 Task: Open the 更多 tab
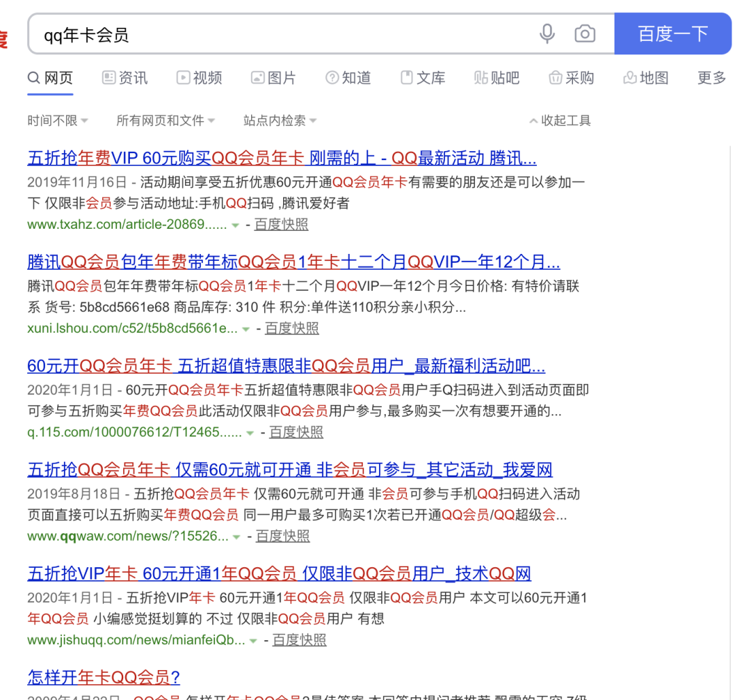(712, 78)
